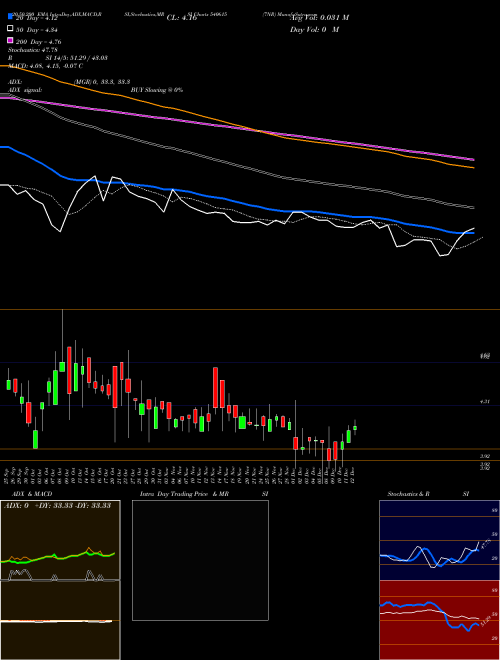500x660 pixels.
Task: Click the '(MGR) 0, 33.3, 33.3' ADX values
Action: (x=102, y=82)
